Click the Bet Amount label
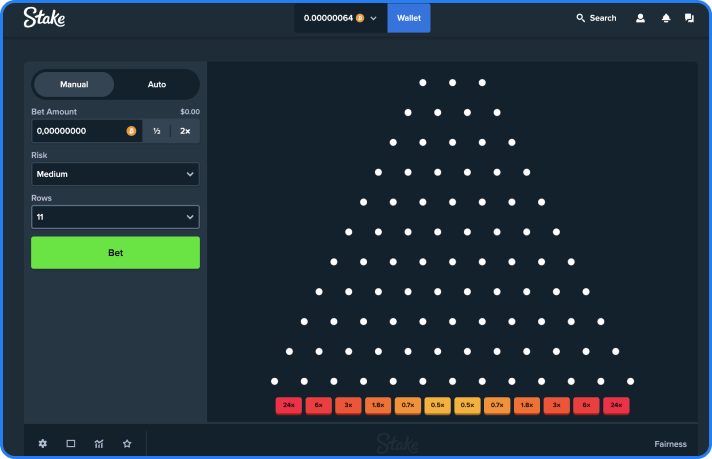712x459 pixels. 54,112
